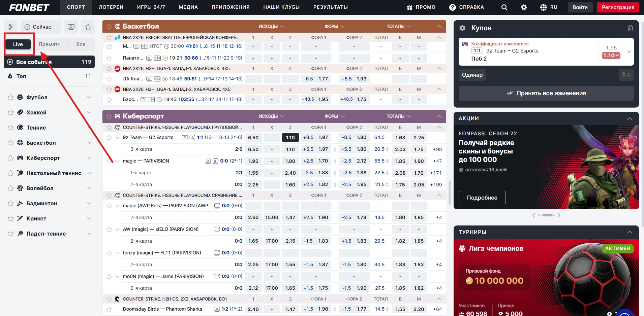Open ИСХОДЫ dropdown in Баскетбол header
This screenshot has height=316, width=644.
[271, 26]
